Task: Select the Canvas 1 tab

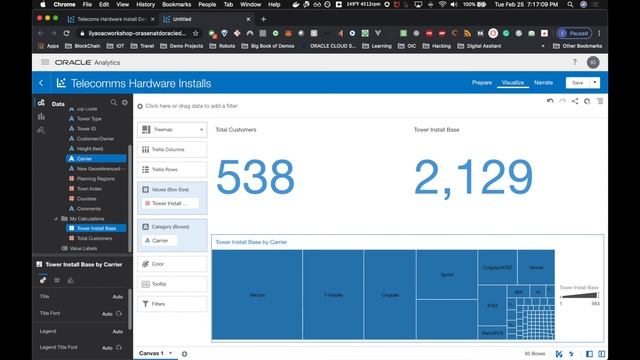Action: pyautogui.click(x=151, y=353)
